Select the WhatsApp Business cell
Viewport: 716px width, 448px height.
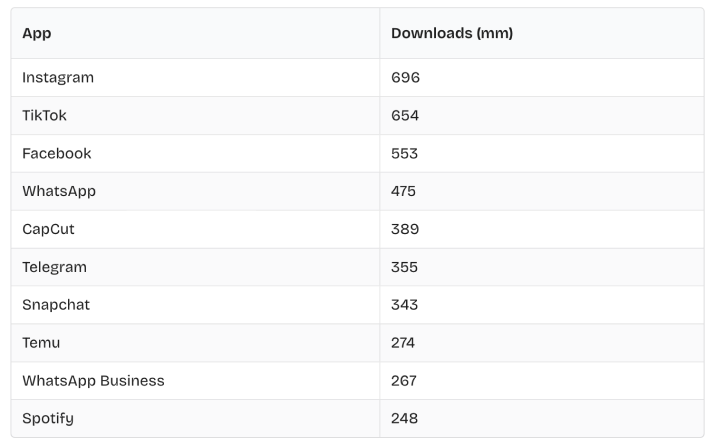(93, 381)
